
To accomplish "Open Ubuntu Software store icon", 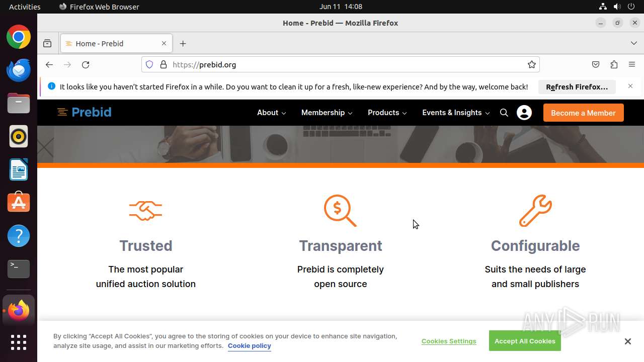I will pyautogui.click(x=19, y=203).
